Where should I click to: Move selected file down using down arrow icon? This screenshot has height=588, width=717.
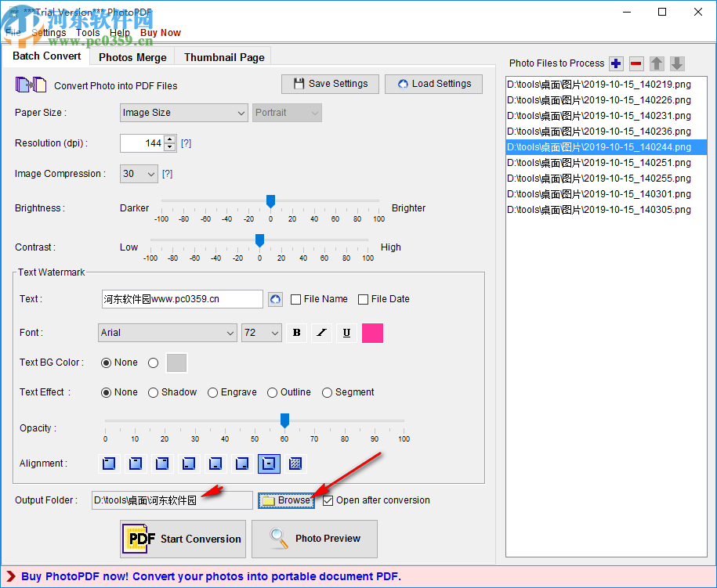pyautogui.click(x=677, y=63)
